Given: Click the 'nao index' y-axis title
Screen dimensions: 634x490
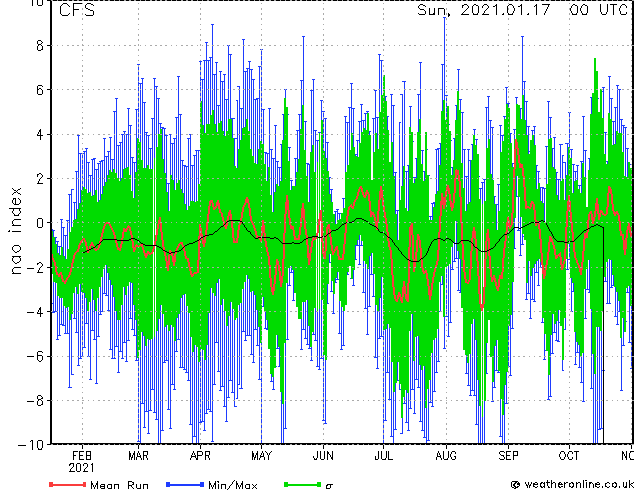Looking at the screenshot, I should coord(15,231).
